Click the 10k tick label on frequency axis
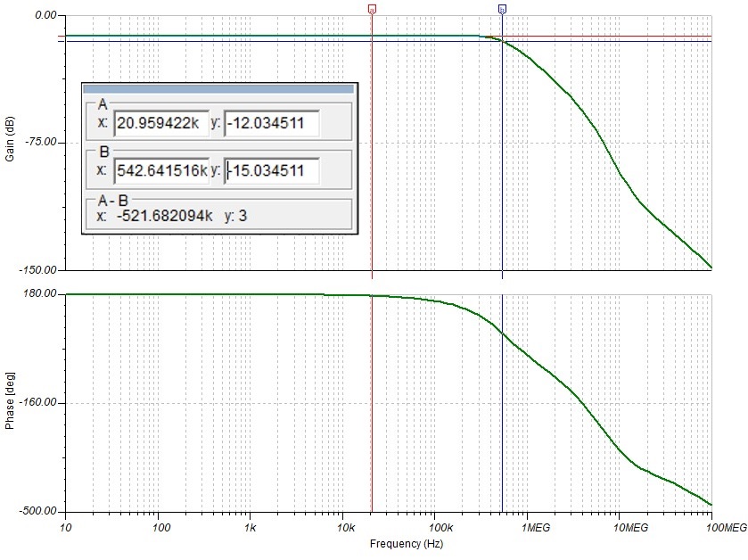This screenshot has height=560, width=748. tap(342, 528)
